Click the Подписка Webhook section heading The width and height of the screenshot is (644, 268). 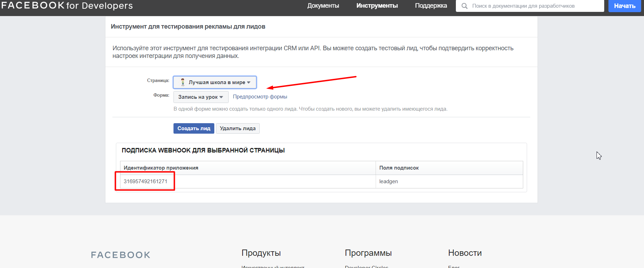[x=203, y=150]
